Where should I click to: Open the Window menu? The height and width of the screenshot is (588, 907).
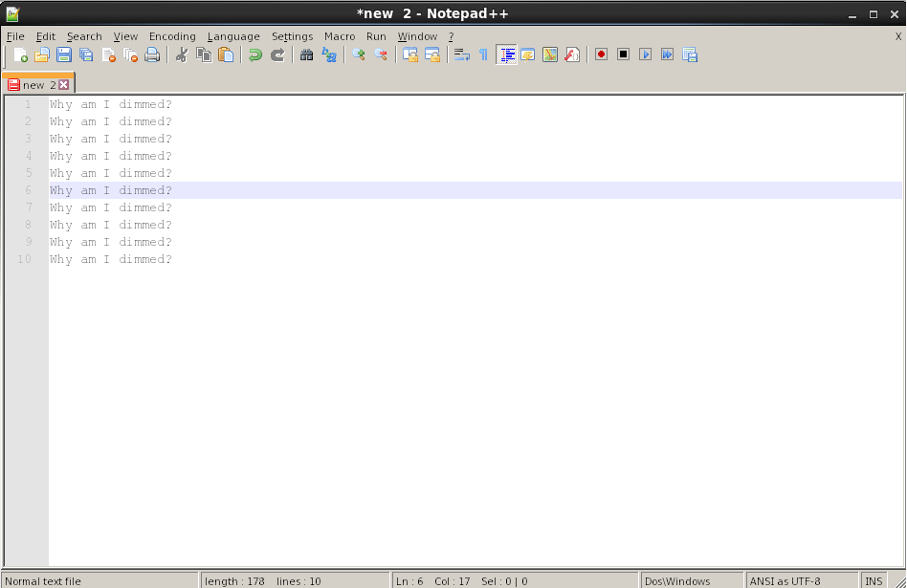point(417,36)
